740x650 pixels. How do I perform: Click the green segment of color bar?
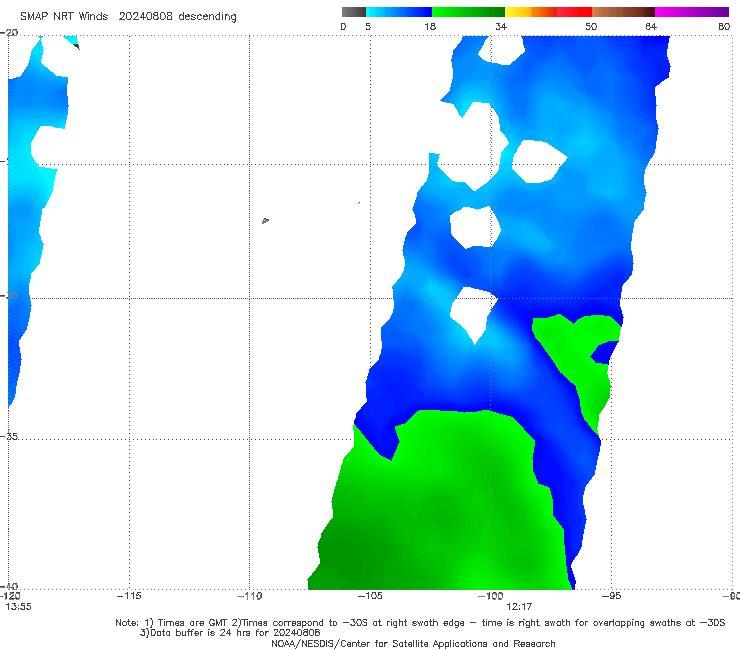pos(468,12)
